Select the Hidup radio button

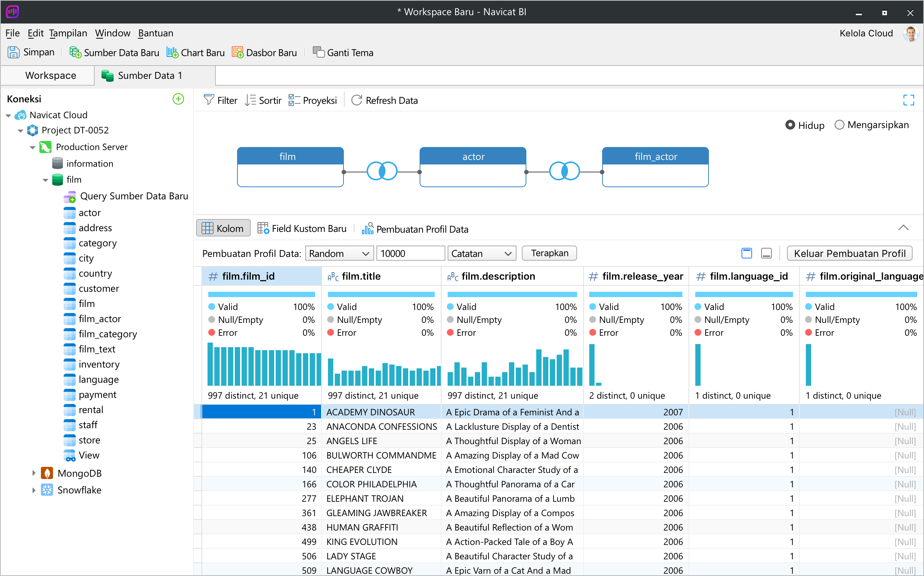tap(790, 125)
